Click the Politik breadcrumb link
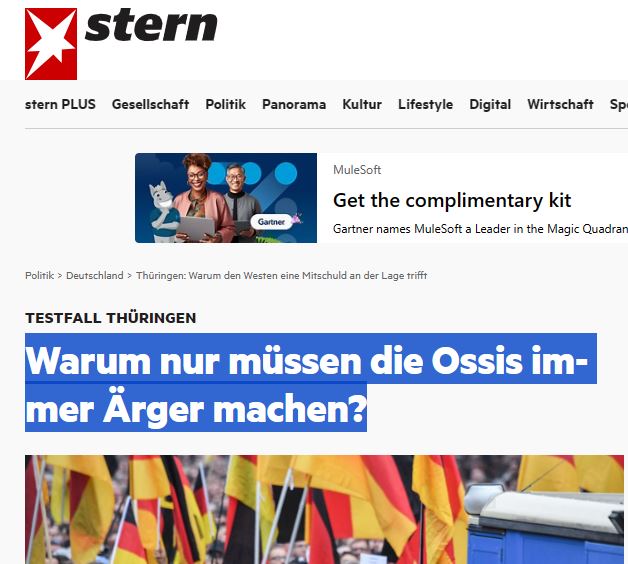Image resolution: width=628 pixels, height=564 pixels. [39, 276]
